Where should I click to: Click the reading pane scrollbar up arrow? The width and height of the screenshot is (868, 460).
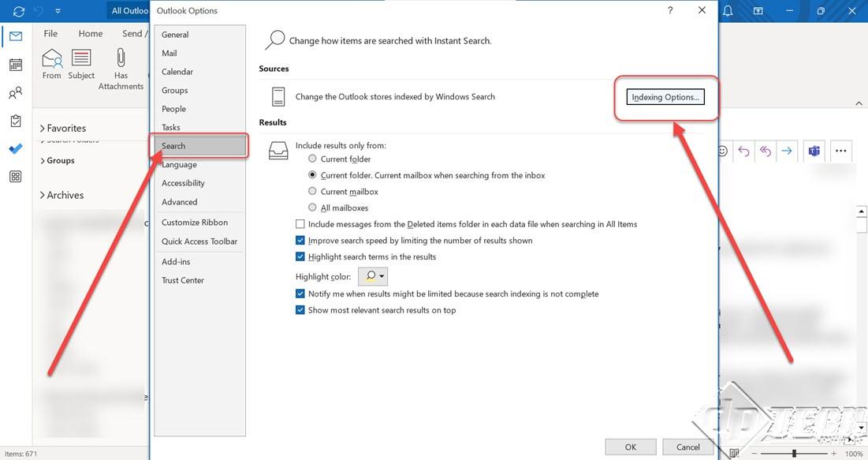pyautogui.click(x=862, y=211)
